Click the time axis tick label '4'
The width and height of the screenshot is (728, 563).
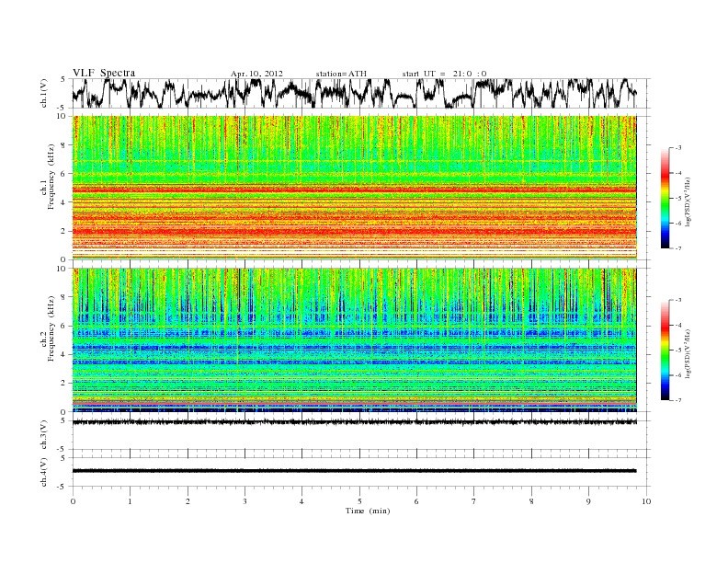click(x=302, y=501)
